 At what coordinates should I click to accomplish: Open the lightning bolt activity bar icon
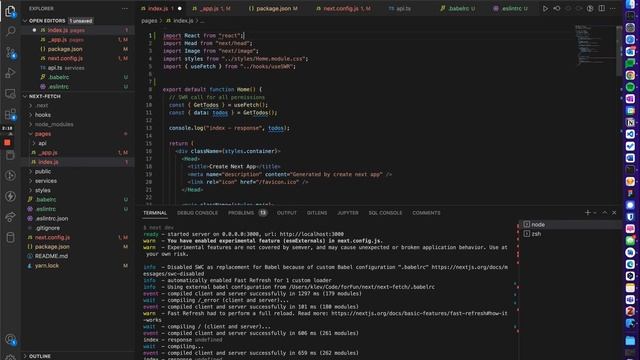[10, 196]
